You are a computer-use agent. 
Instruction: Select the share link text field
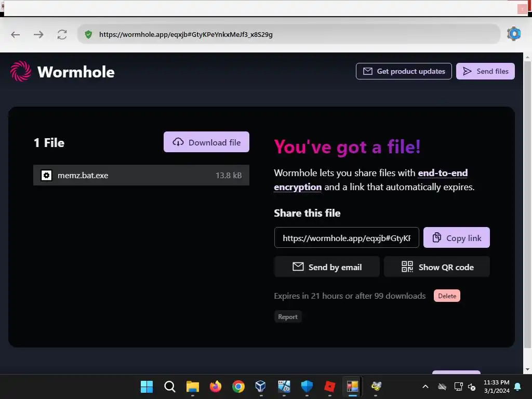point(347,237)
